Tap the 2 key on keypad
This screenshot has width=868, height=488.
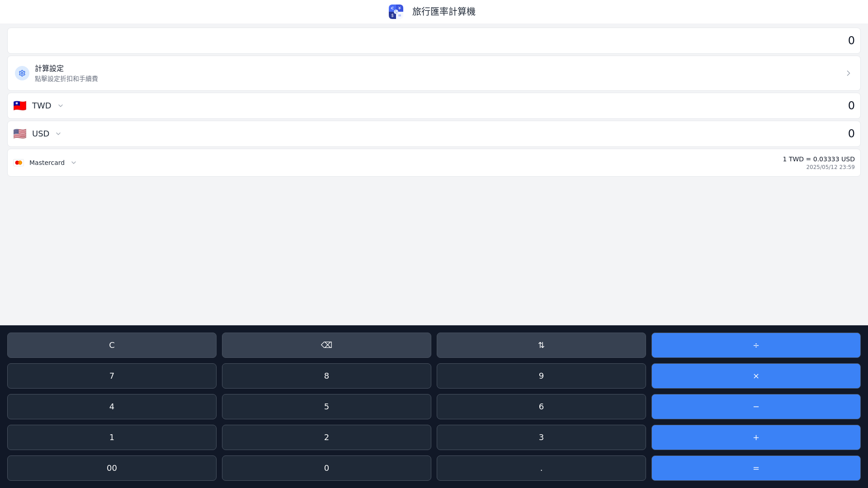(x=326, y=437)
